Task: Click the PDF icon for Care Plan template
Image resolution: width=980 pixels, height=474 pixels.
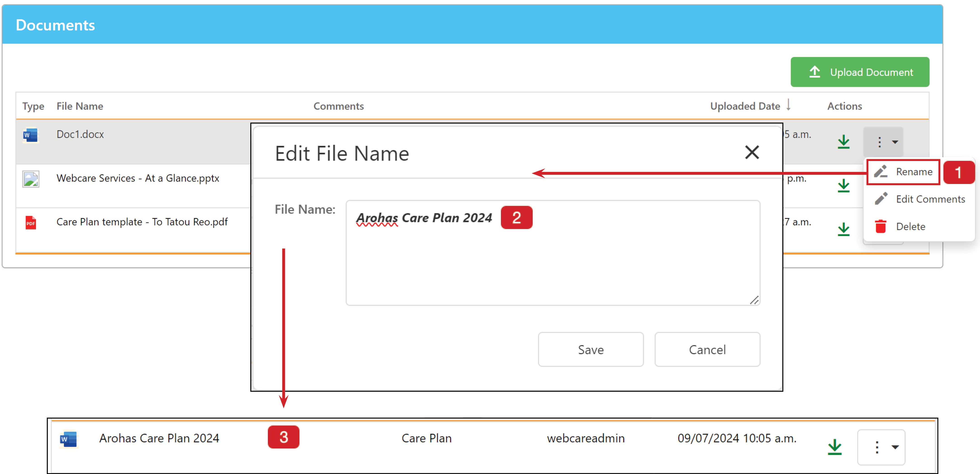Action: tap(31, 223)
